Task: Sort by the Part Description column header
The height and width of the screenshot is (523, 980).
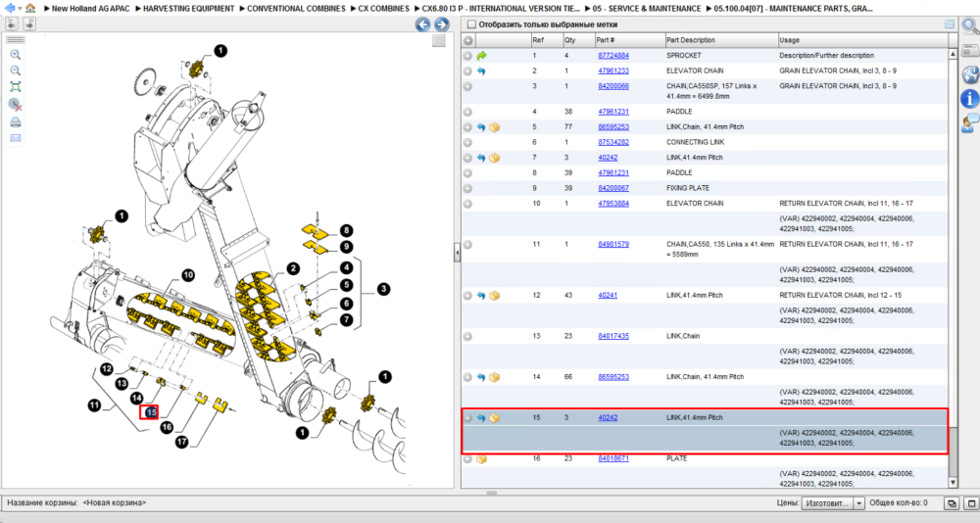Action: (x=721, y=40)
